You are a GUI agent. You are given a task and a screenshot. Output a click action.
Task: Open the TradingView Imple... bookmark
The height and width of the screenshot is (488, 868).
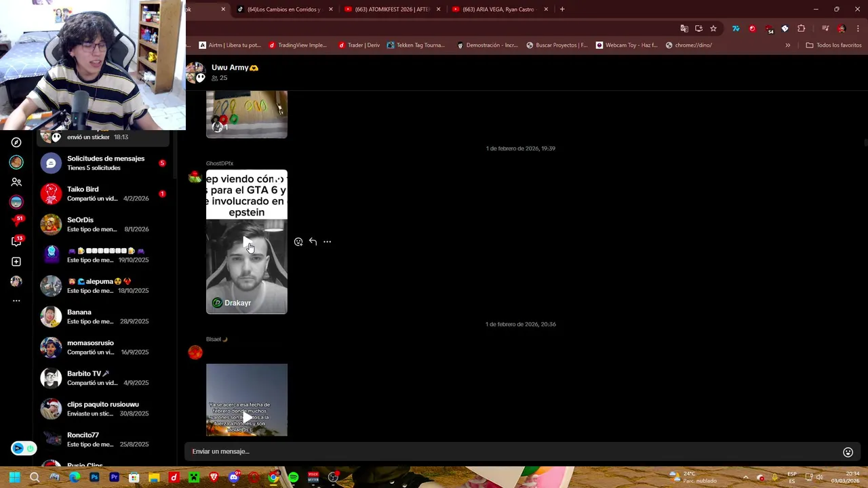point(298,45)
